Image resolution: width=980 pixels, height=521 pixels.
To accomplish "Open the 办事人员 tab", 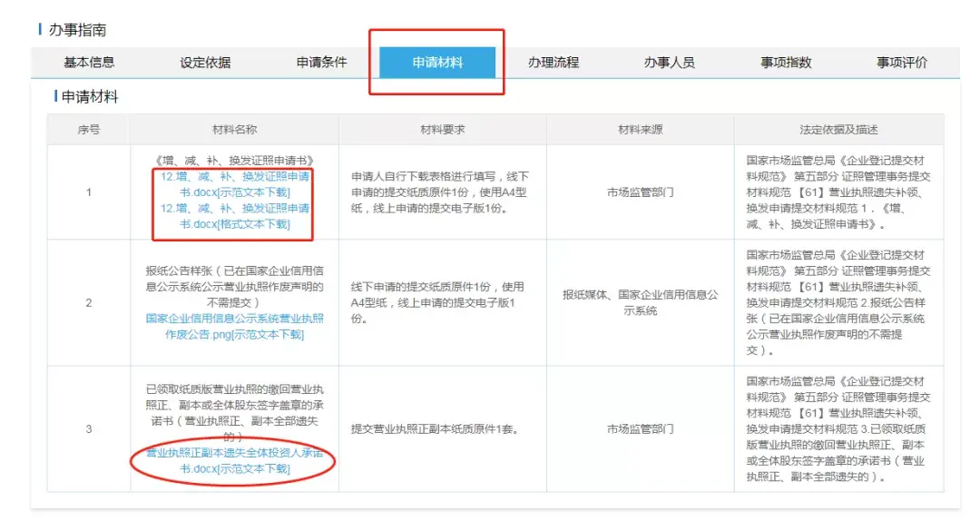I will tap(670, 63).
